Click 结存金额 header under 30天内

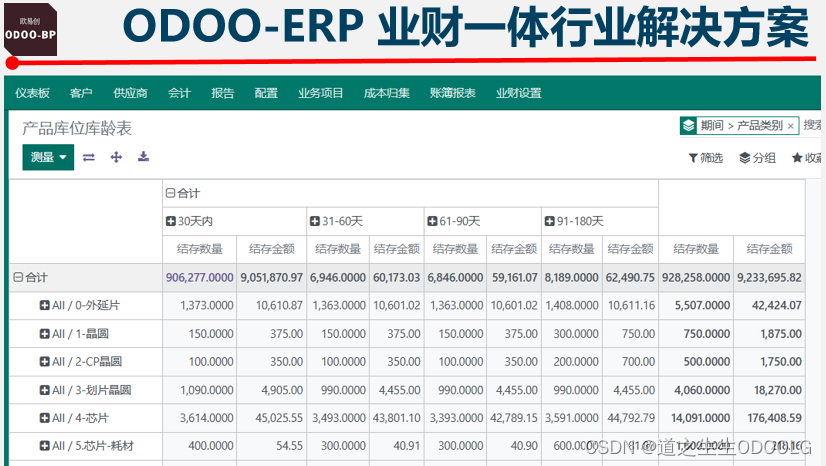click(271, 249)
